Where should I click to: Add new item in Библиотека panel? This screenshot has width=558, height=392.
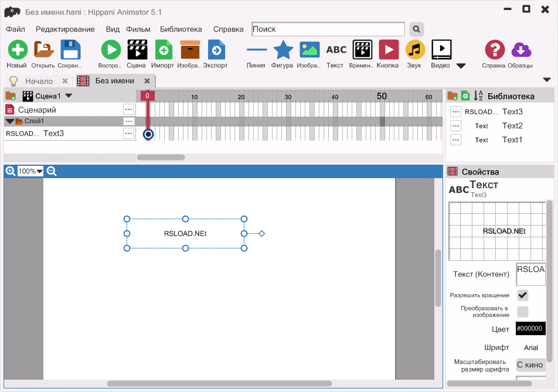[465, 96]
